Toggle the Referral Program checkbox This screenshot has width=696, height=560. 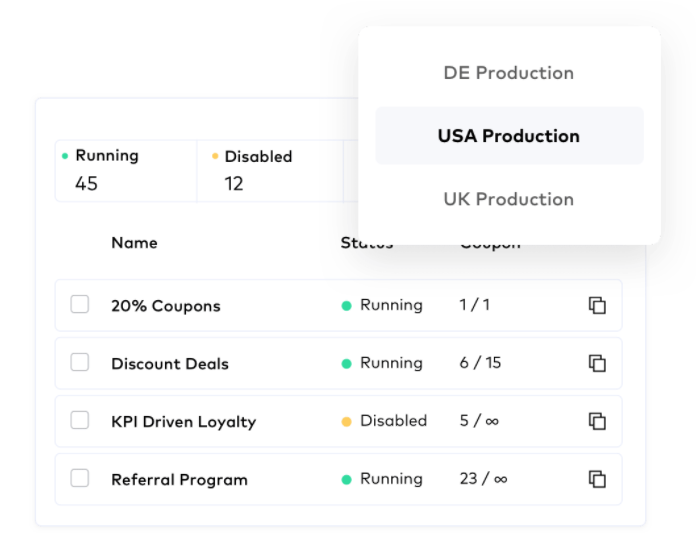tap(80, 479)
